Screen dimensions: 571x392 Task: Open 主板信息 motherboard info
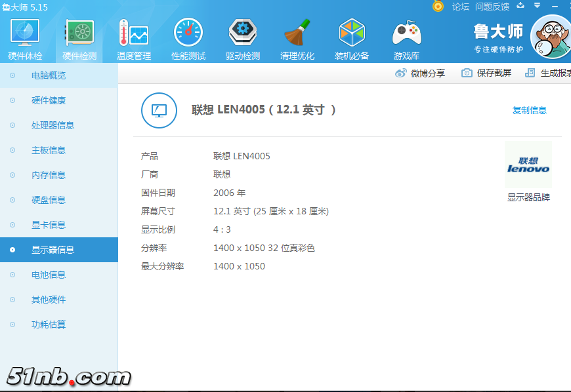point(59,150)
